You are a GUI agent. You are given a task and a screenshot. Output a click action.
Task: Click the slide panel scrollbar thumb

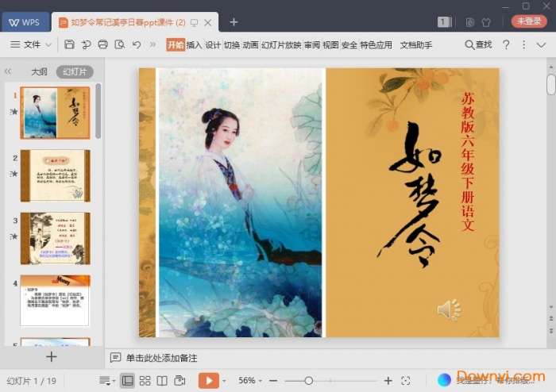pos(98,111)
